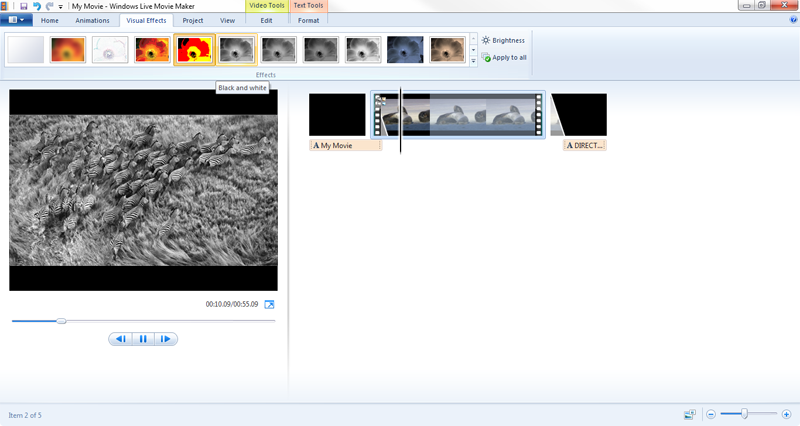
Task: Show previous row of effects gallery
Action: click(473, 39)
